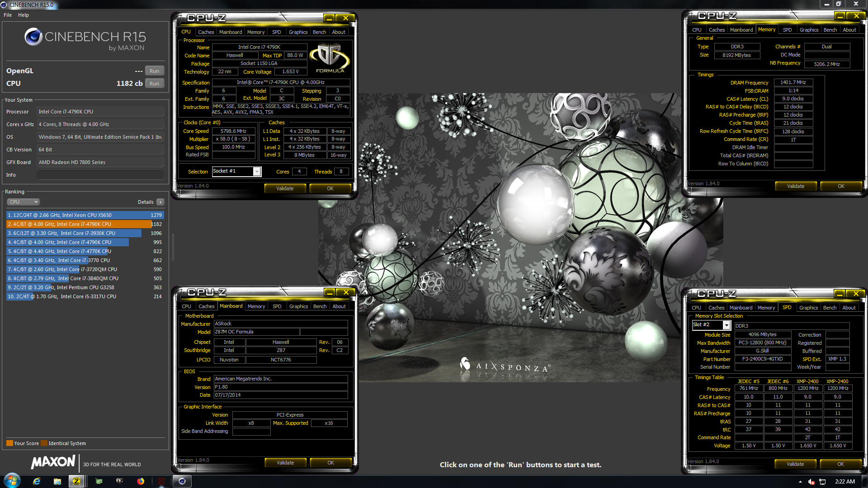Click the BIOS version field P1.80

(281, 387)
